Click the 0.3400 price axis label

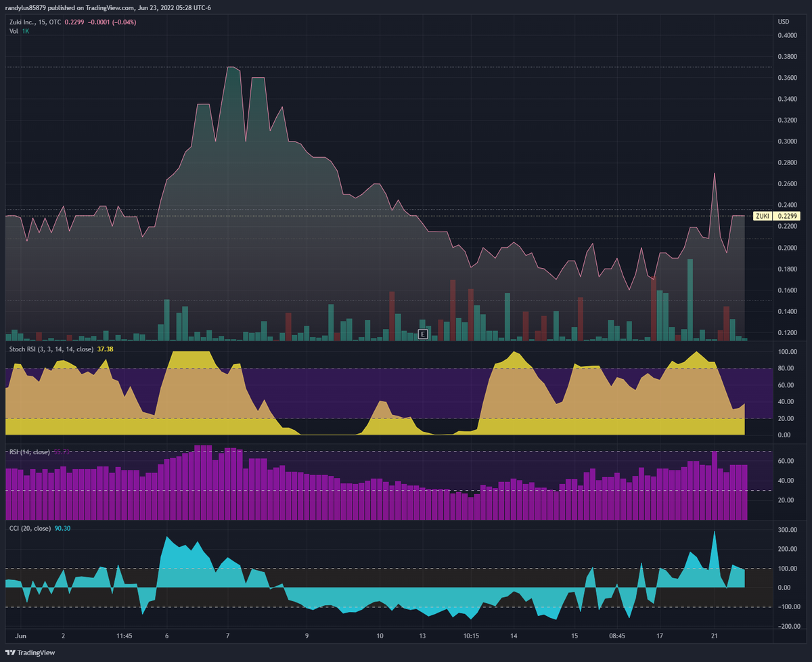[x=787, y=99]
